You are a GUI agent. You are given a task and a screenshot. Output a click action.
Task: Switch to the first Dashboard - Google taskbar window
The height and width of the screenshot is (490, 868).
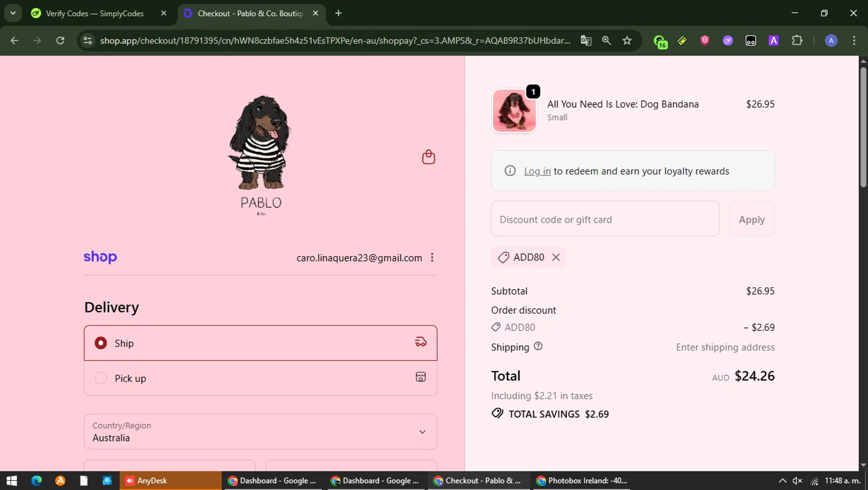[273, 481]
